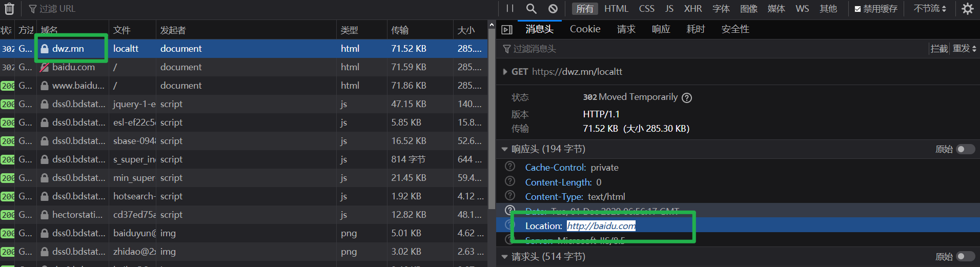Click the 拦截 button

click(939, 49)
